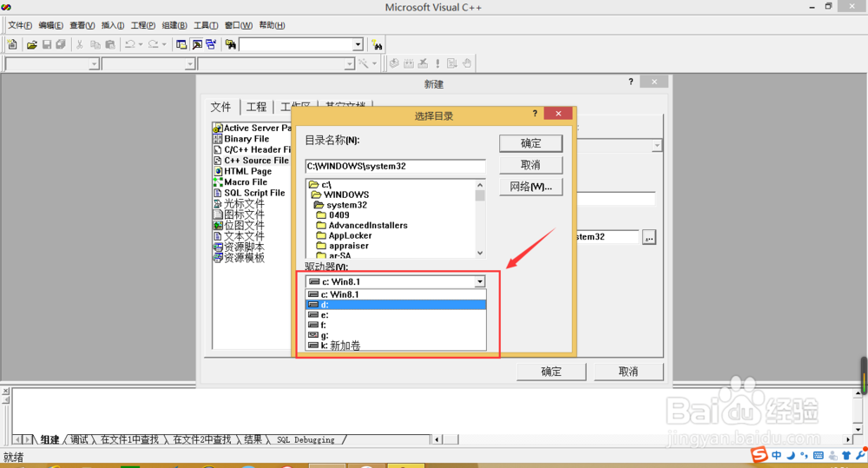868x468 pixels.
Task: Select drive d: in the drive list
Action: point(396,305)
